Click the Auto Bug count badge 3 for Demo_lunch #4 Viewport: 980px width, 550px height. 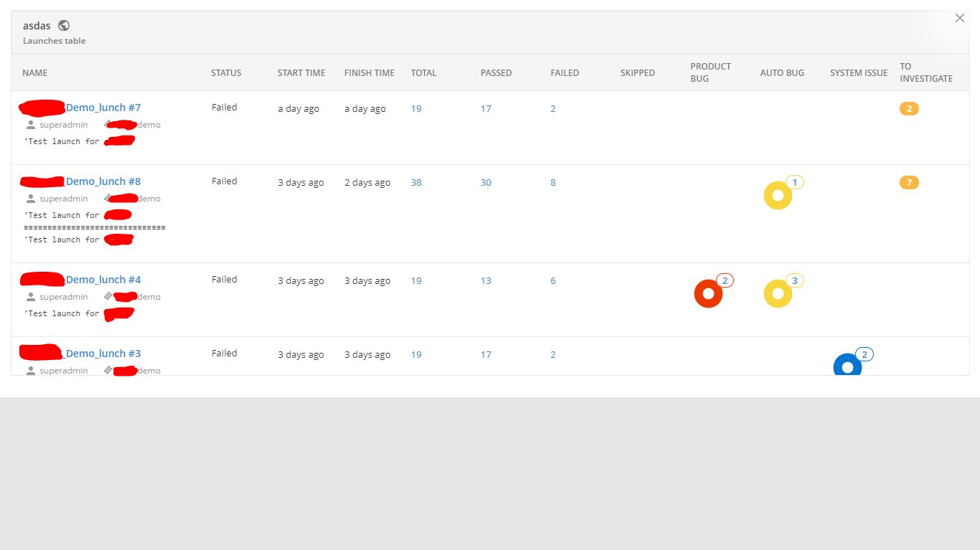click(795, 280)
